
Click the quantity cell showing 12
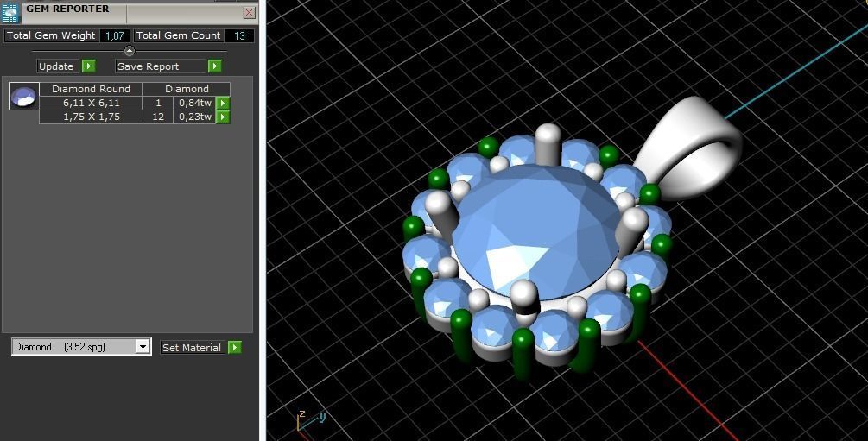click(x=158, y=117)
